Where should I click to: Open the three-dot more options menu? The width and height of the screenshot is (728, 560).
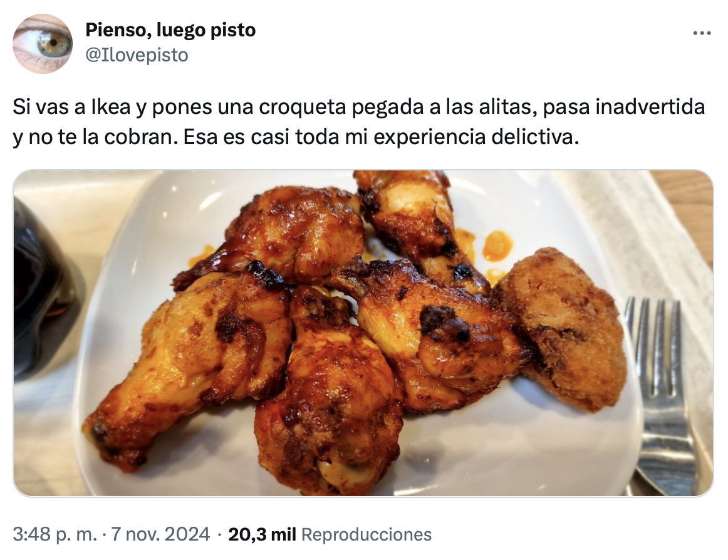pos(702,33)
